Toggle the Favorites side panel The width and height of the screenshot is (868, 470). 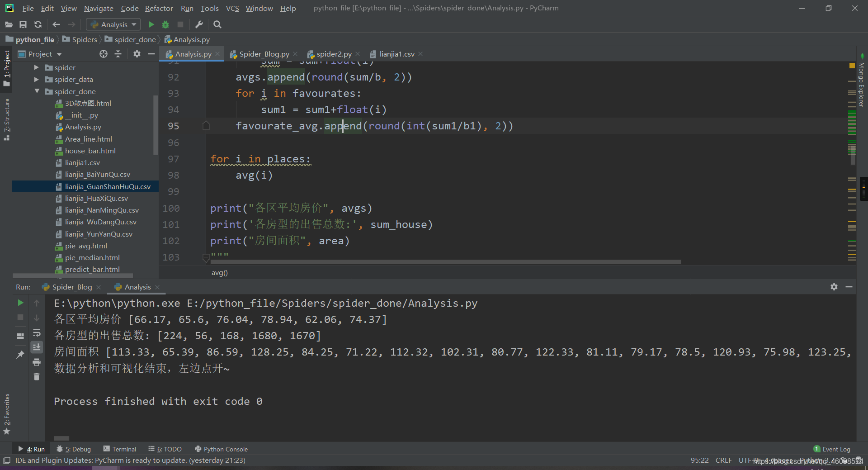[6, 413]
